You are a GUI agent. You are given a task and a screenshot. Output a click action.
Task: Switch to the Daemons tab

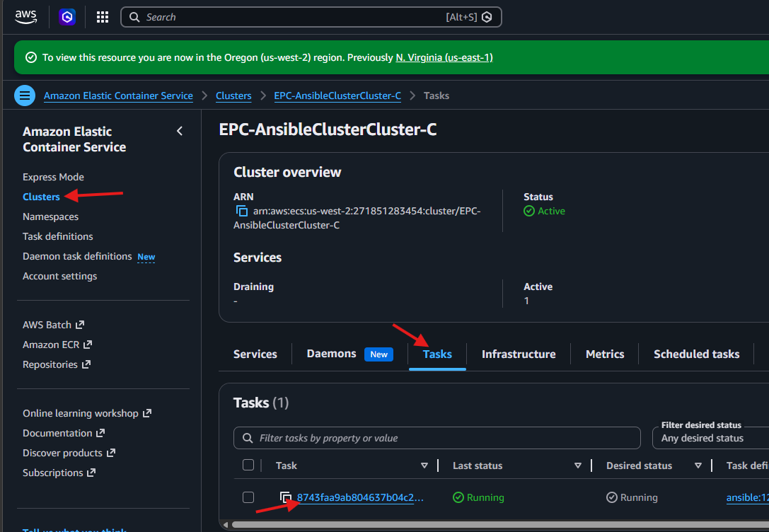point(332,354)
